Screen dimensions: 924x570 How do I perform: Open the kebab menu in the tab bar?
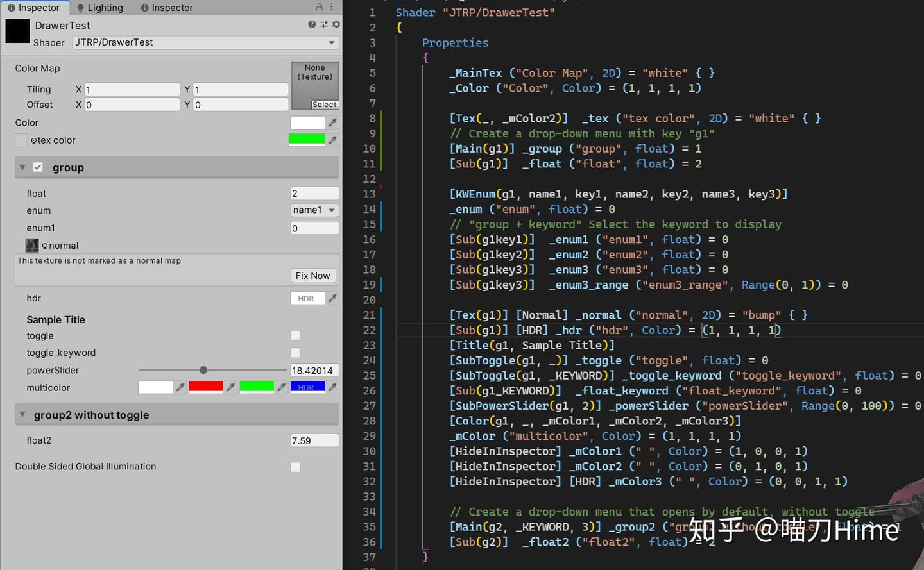[331, 7]
